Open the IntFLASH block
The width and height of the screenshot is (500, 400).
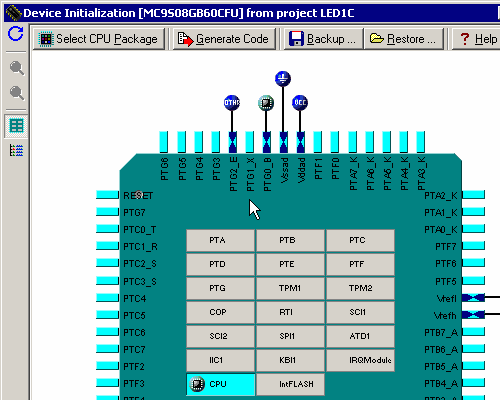pyautogui.click(x=290, y=384)
